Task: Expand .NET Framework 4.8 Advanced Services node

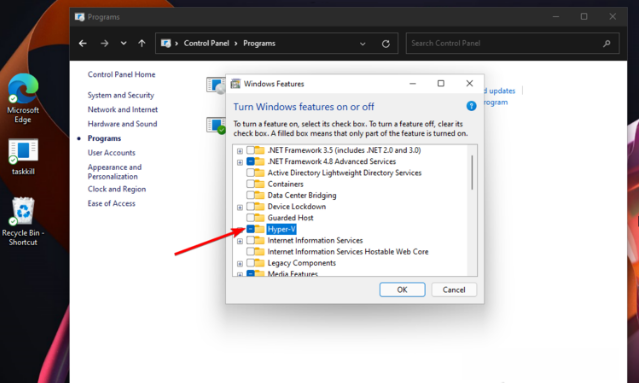Action: (240, 162)
